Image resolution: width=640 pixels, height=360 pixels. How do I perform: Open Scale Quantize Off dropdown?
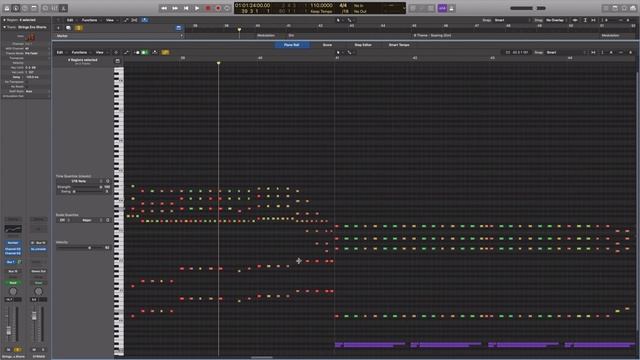[x=64, y=220]
